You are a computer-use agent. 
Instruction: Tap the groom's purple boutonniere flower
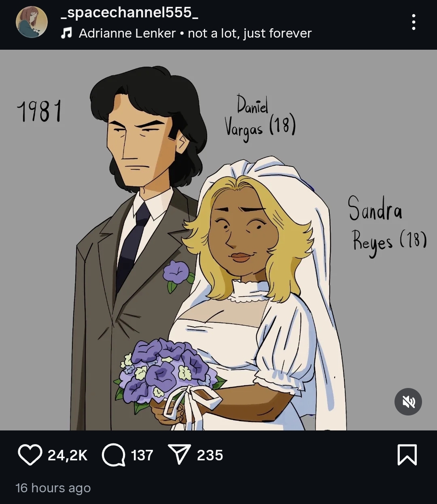pyautogui.click(x=177, y=275)
